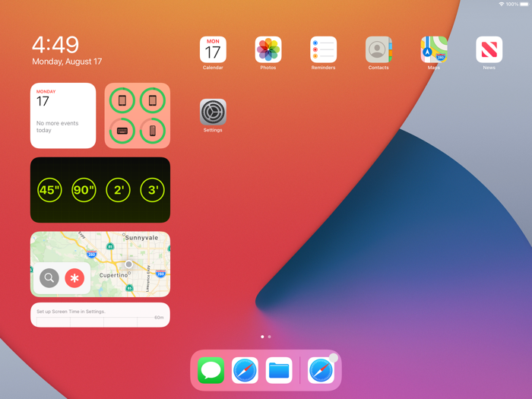Screen dimensions: 532x399
Task: Start the 90-second timer
Action: (84, 190)
